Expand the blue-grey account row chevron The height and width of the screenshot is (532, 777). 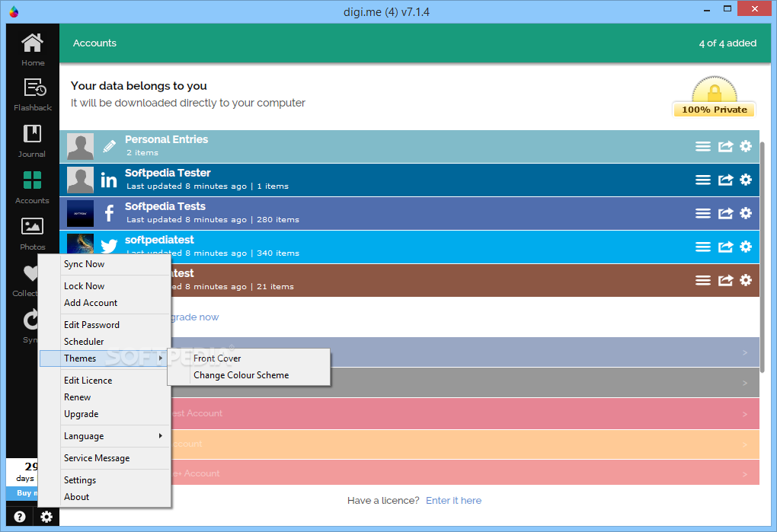click(745, 353)
